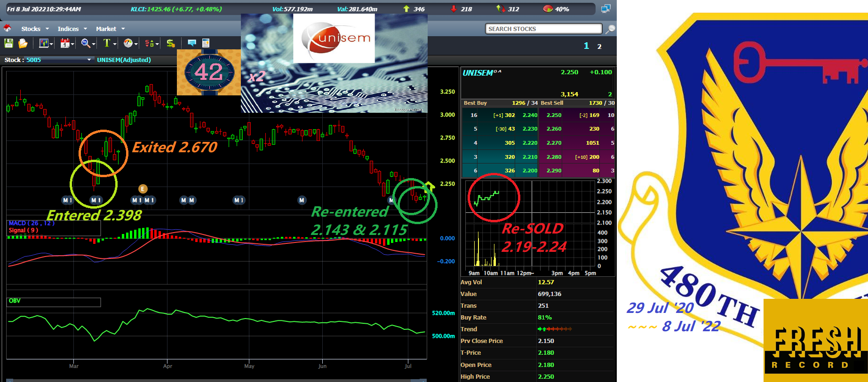
Task: Click ask price 2.290 in order book
Action: point(554,171)
